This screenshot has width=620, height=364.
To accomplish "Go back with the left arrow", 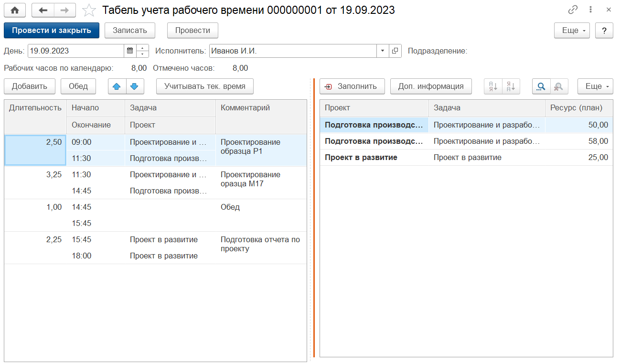I will (x=43, y=10).
